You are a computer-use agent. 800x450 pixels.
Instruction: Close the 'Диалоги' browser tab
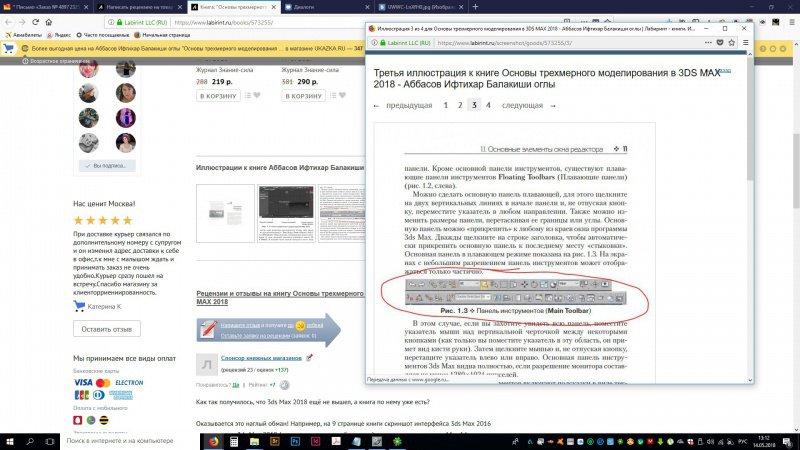click(x=367, y=7)
